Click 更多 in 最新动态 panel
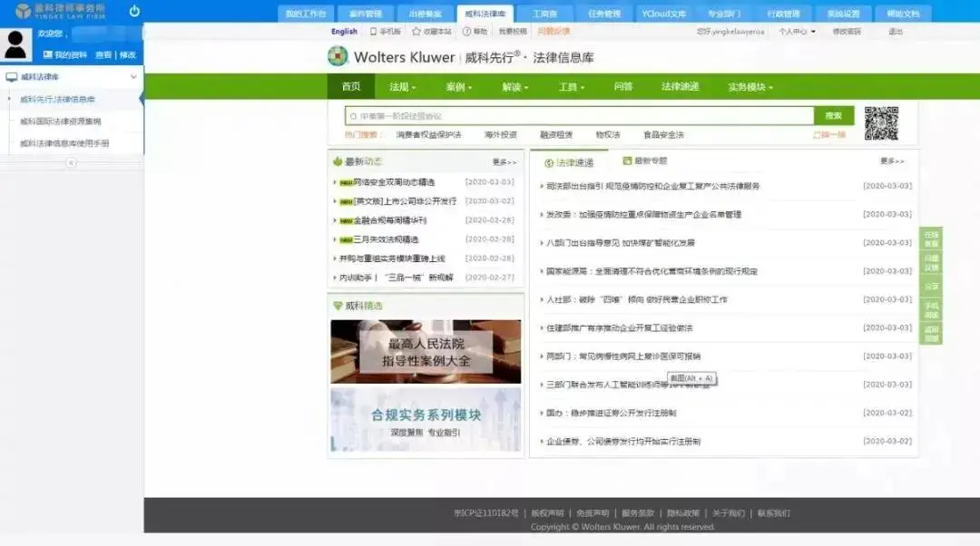The image size is (980, 546). pyautogui.click(x=505, y=162)
